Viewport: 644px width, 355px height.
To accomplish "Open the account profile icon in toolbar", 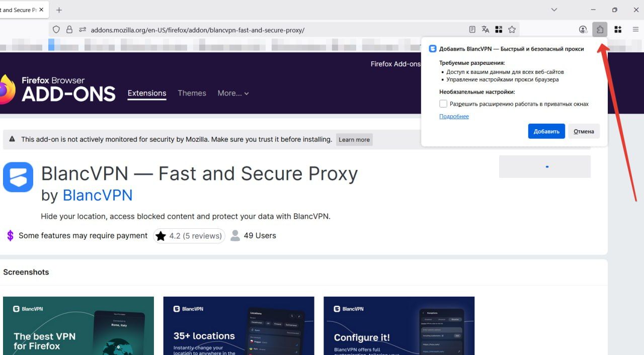I will pos(583,30).
